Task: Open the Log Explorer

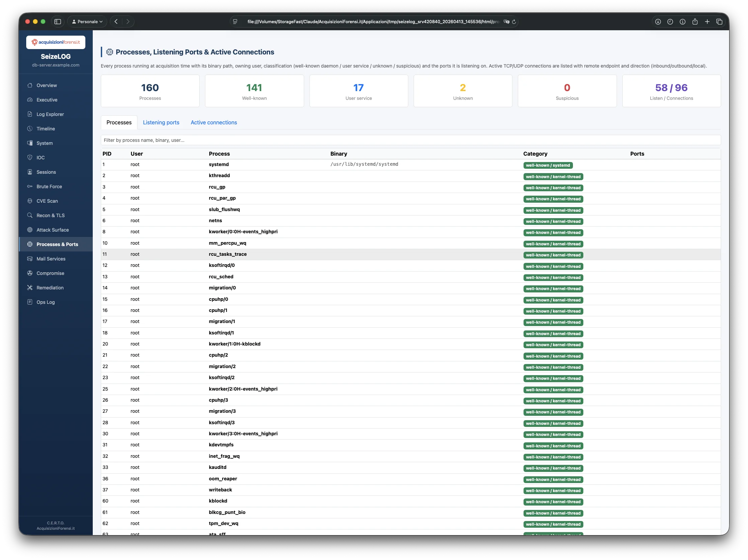Action: (50, 114)
